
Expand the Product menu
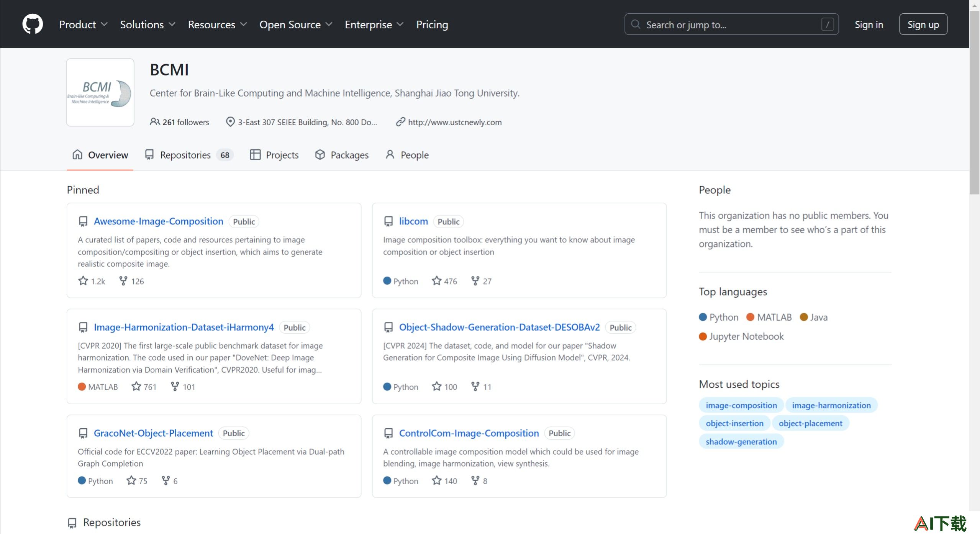[83, 25]
